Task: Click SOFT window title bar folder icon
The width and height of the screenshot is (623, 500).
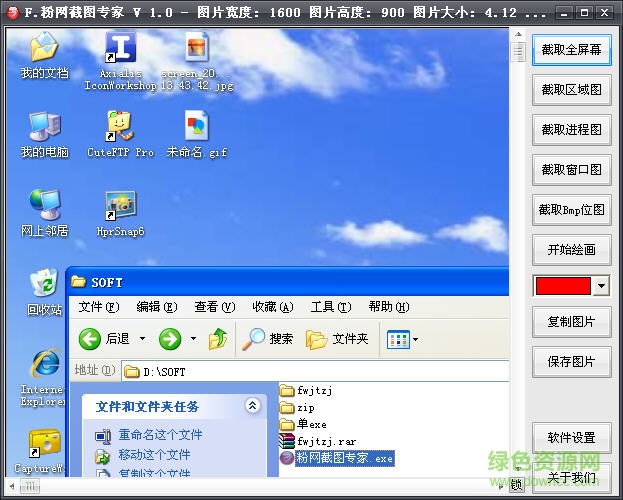Action: [78, 282]
